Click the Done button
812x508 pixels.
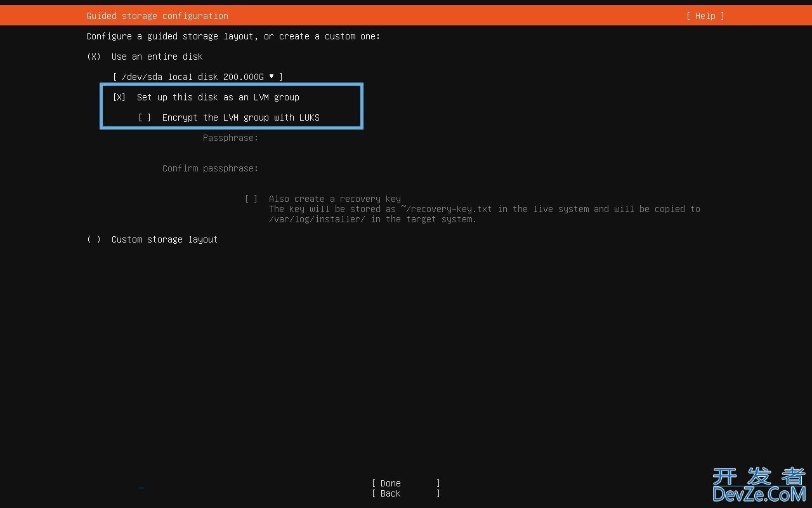406,483
